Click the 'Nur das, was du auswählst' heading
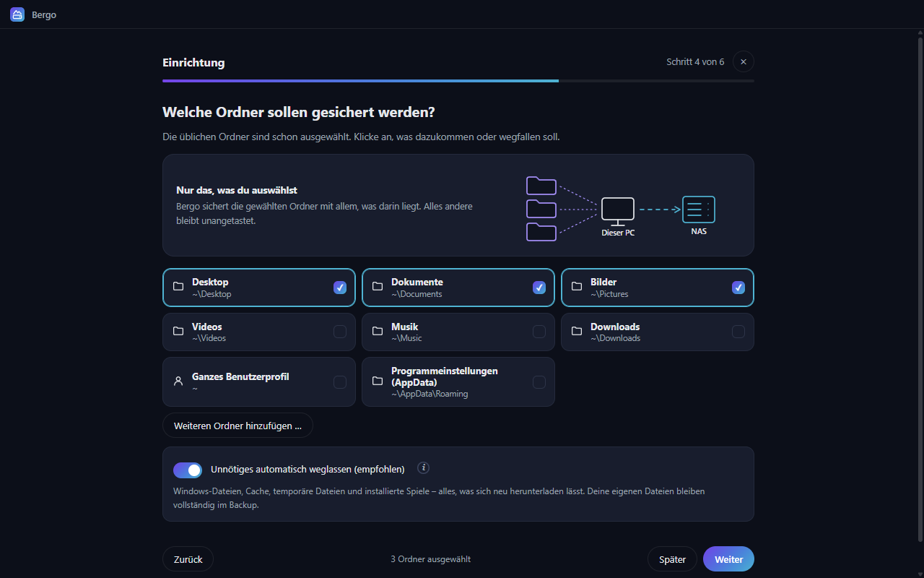This screenshot has height=578, width=924. (x=237, y=190)
